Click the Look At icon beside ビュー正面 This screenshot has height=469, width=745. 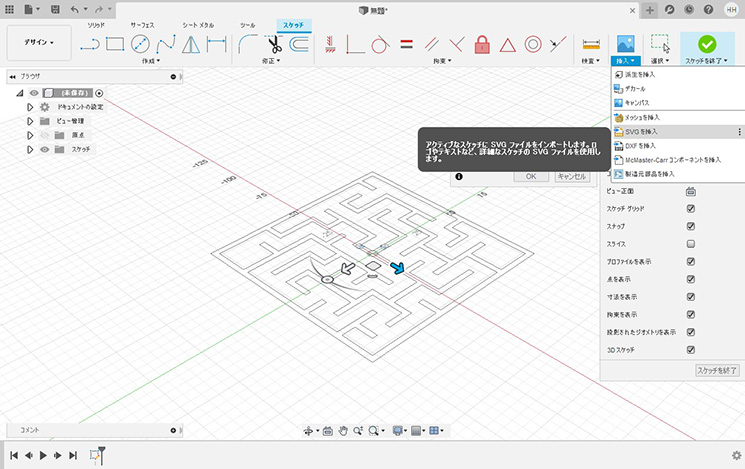pyautogui.click(x=691, y=191)
